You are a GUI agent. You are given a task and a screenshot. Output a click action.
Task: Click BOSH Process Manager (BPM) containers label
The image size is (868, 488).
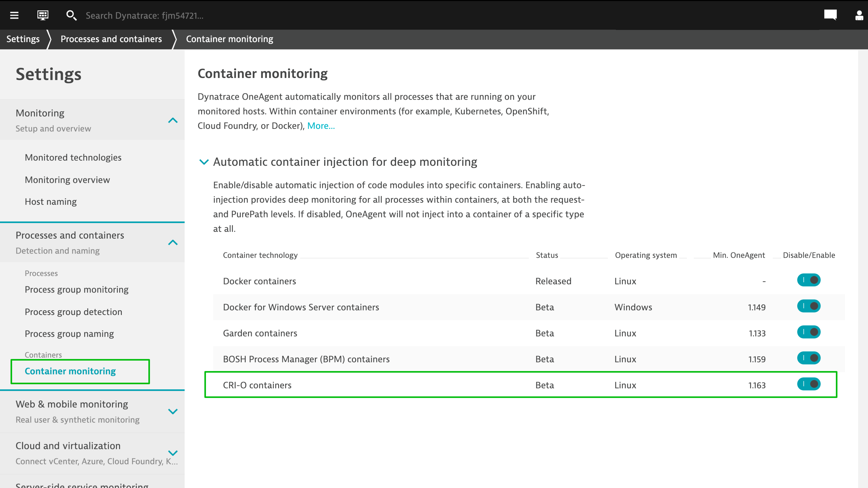[306, 359]
